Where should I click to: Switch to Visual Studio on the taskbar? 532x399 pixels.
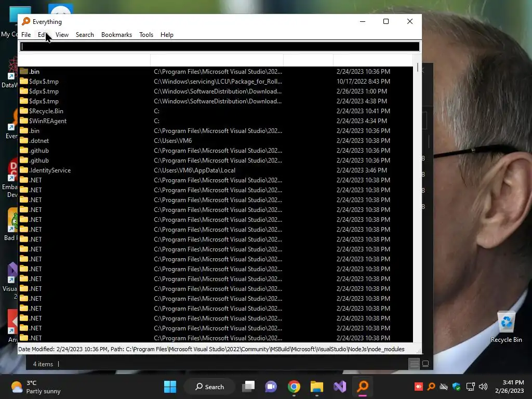[340, 387]
